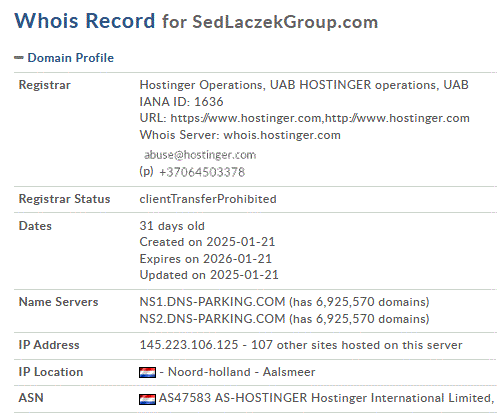This screenshot has width=498, height=417.
Task: Click the Expires on 2026-01-21 date
Action: tap(206, 259)
